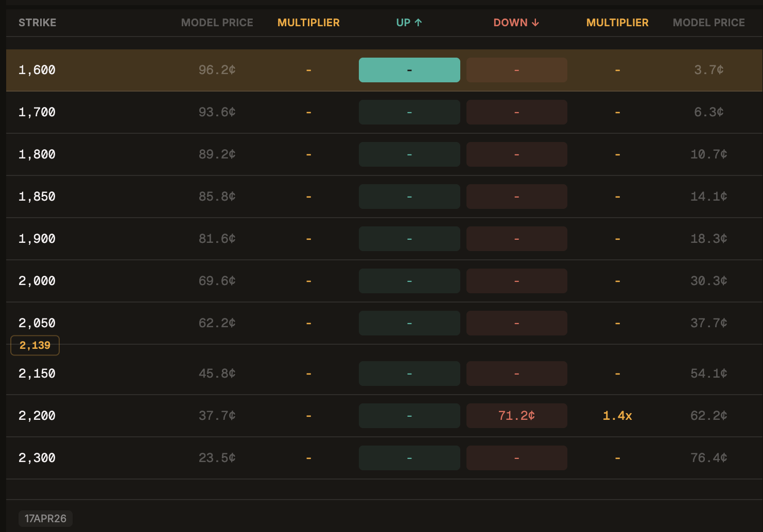The height and width of the screenshot is (532, 763).
Task: Select DOWN for strike 2,150
Action: [x=517, y=374]
